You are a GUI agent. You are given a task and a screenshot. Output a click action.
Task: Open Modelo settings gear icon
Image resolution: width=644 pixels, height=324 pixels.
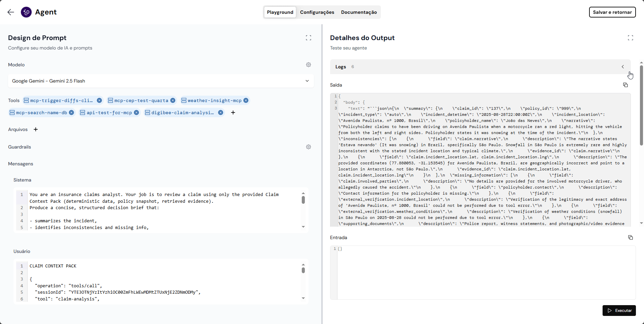click(308, 65)
